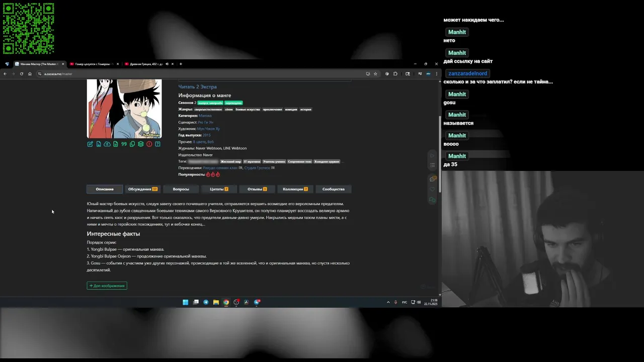The height and width of the screenshot is (362, 644).
Task: Close the Манхва Мастер browser tab
Action: pyautogui.click(x=63, y=64)
